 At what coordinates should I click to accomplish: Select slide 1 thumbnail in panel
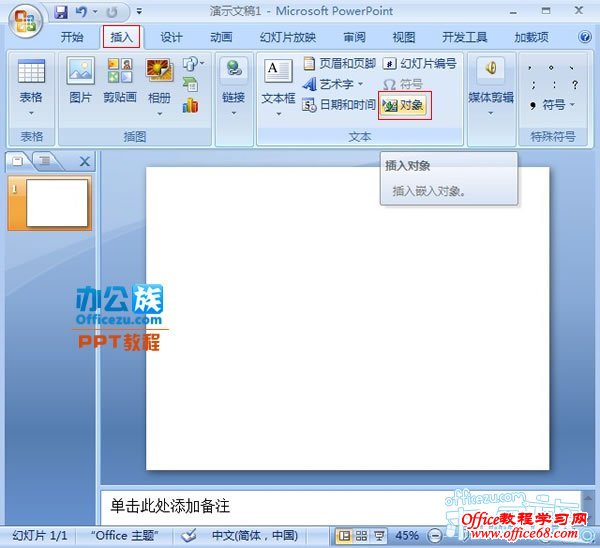57,203
